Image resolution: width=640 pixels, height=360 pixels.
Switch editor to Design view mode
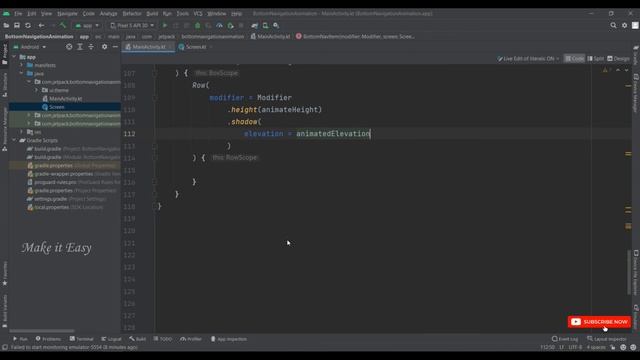(618, 59)
